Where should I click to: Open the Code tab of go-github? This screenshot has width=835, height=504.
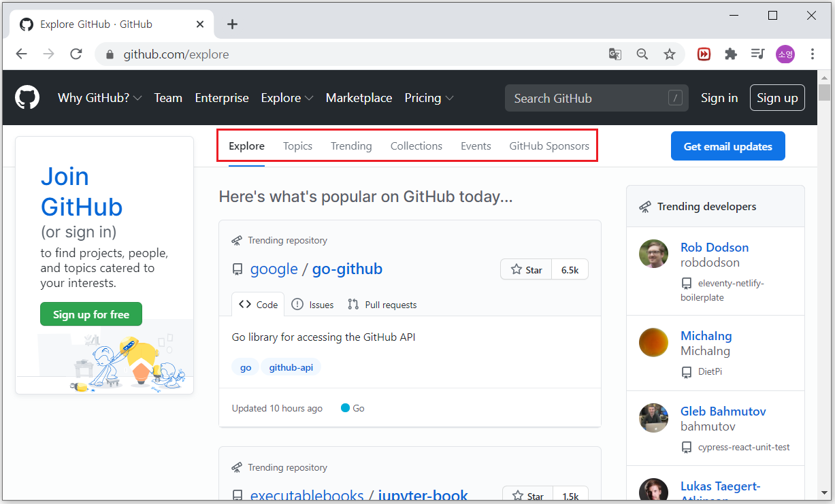point(258,305)
